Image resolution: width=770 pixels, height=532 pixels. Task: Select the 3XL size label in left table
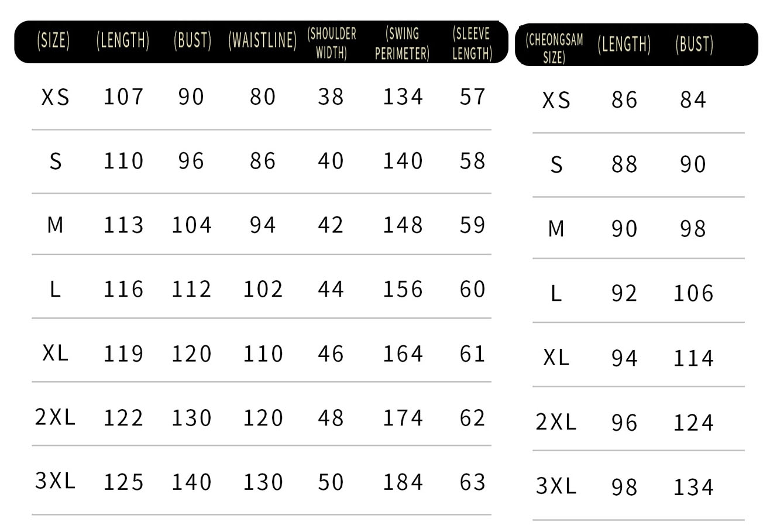[x=56, y=481]
